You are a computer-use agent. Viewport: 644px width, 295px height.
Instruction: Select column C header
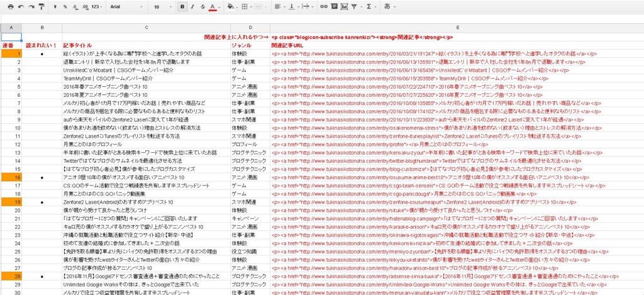click(146, 28)
